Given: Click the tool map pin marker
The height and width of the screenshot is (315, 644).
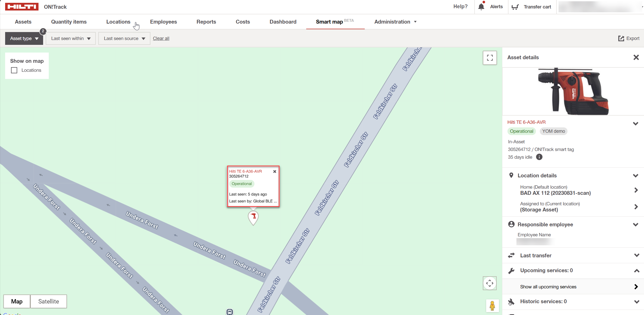Looking at the screenshot, I should point(253,217).
